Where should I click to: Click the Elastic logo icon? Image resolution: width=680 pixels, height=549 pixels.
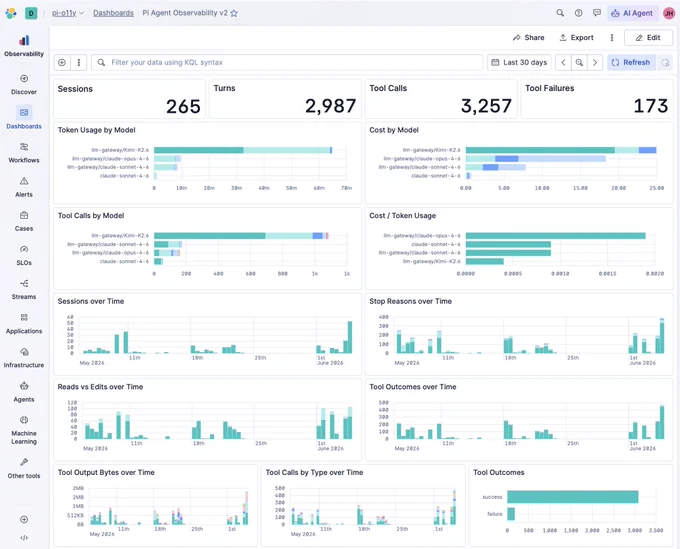click(11, 13)
